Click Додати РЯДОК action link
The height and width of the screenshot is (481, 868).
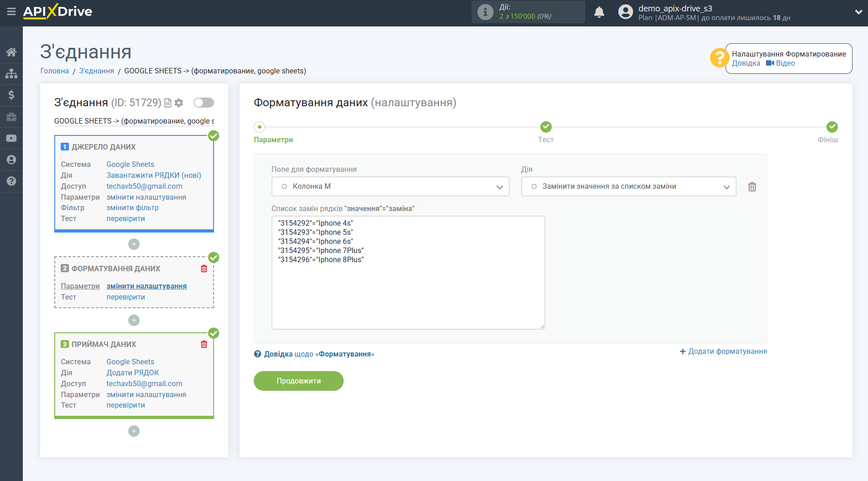(132, 372)
